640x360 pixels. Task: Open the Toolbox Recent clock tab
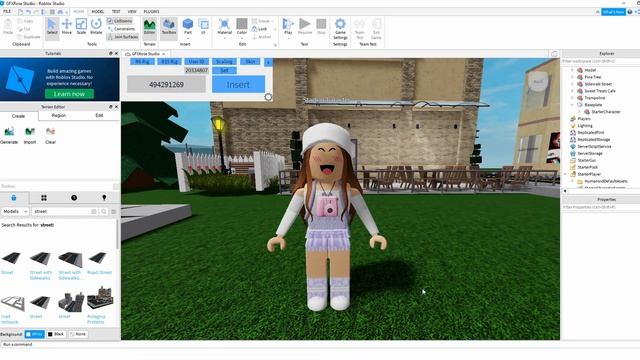[74, 198]
